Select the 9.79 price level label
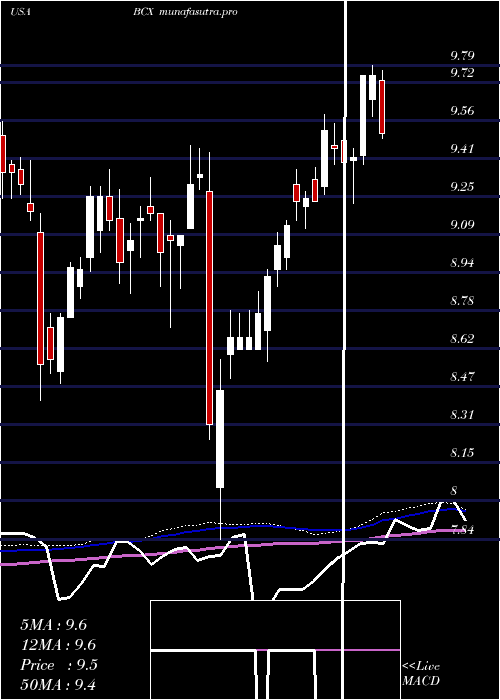500x700 pixels. [462, 56]
